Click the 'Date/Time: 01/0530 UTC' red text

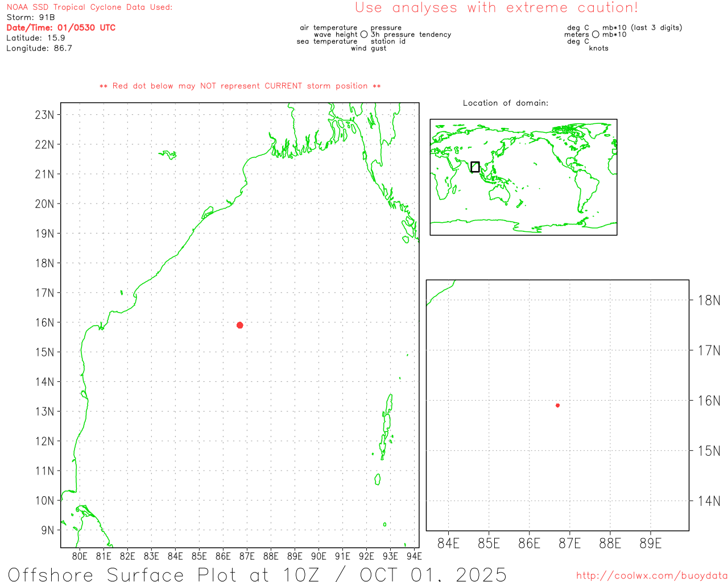click(61, 28)
